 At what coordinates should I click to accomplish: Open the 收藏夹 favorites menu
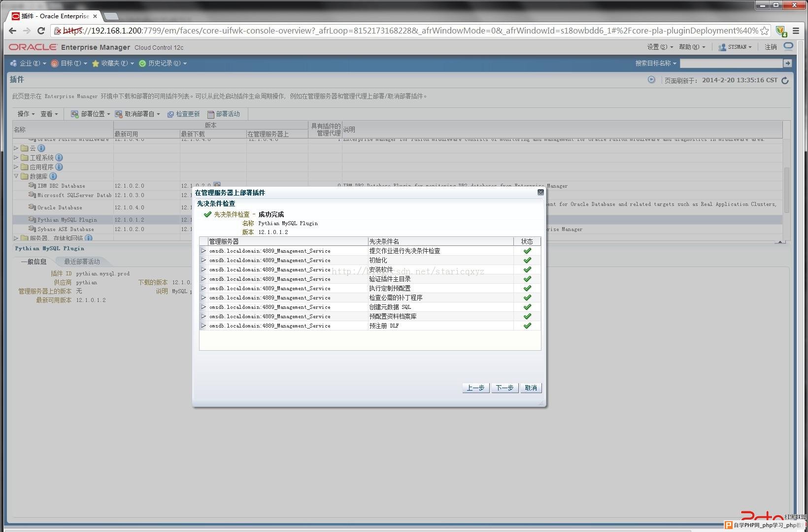[113, 63]
